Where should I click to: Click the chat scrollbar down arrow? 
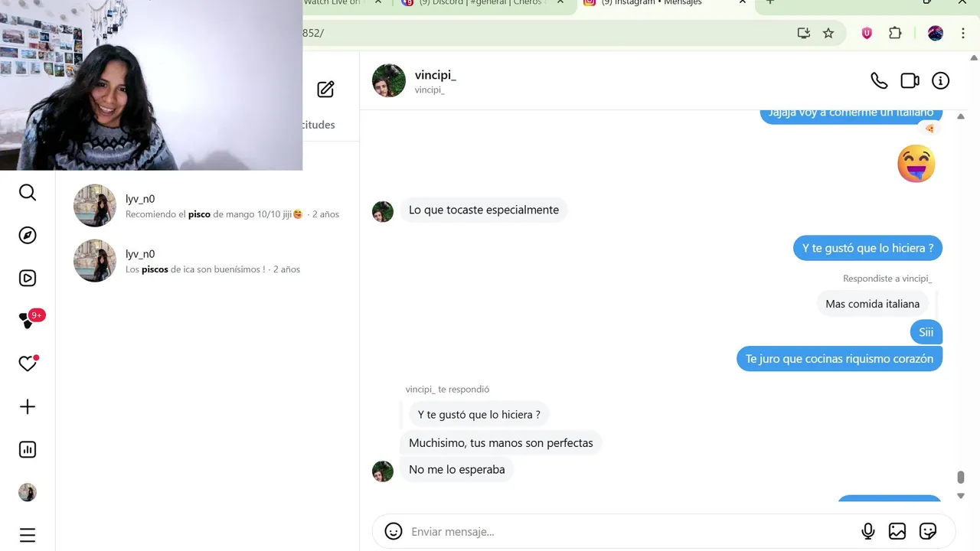pos(961,496)
